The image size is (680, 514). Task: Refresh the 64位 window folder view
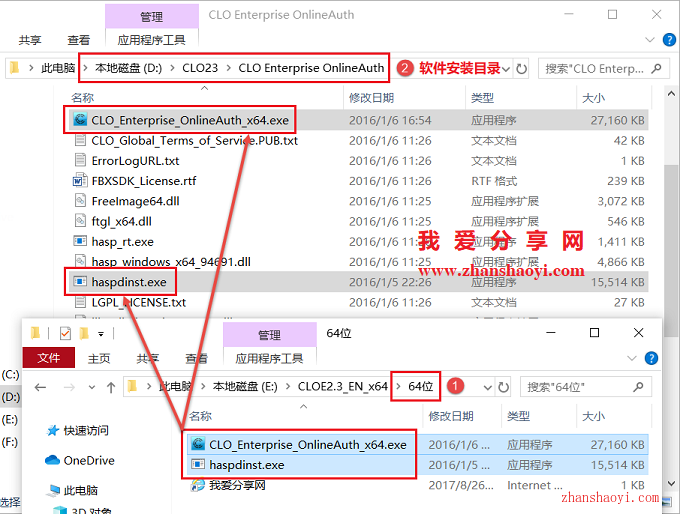click(x=503, y=387)
